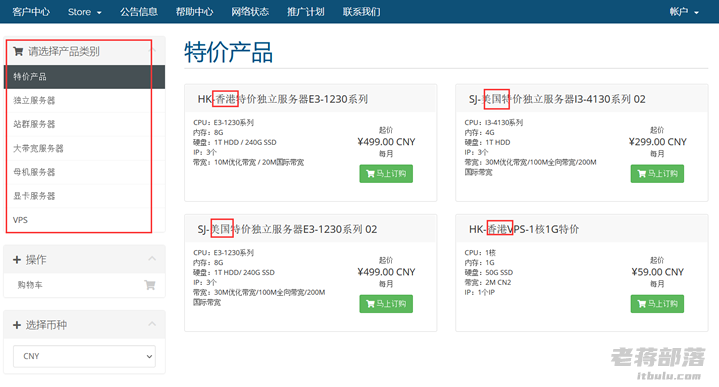
Task: Go to 帮助中心 page
Action: point(194,12)
